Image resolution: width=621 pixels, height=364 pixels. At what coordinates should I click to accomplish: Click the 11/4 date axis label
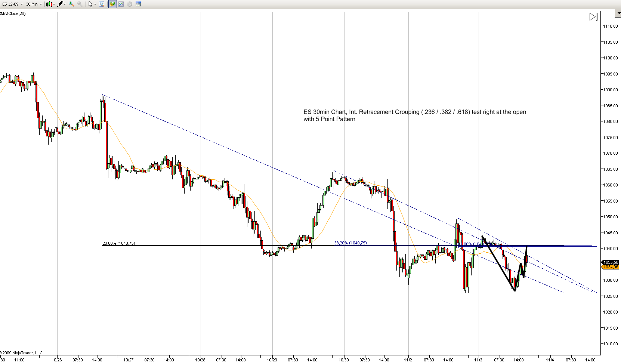point(550,360)
